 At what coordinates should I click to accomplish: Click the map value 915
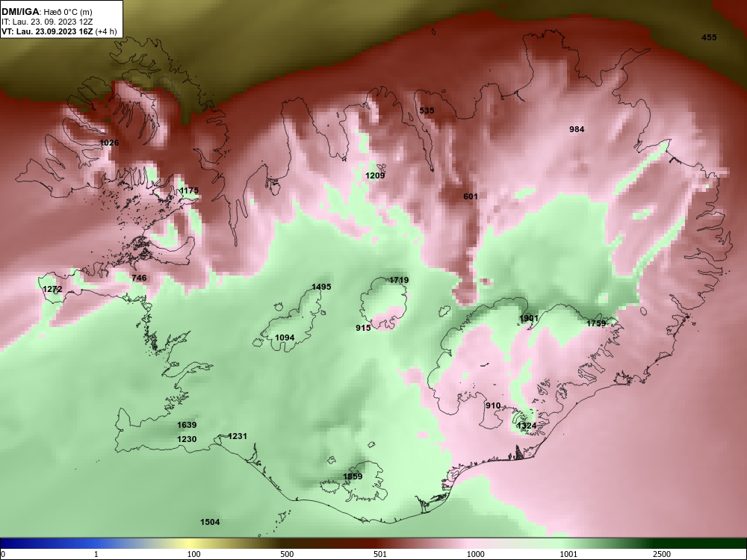click(363, 328)
